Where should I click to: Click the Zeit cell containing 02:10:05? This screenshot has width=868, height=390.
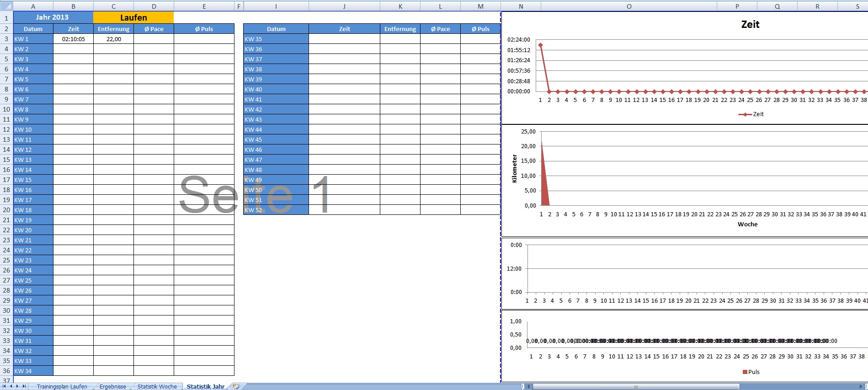click(x=73, y=39)
